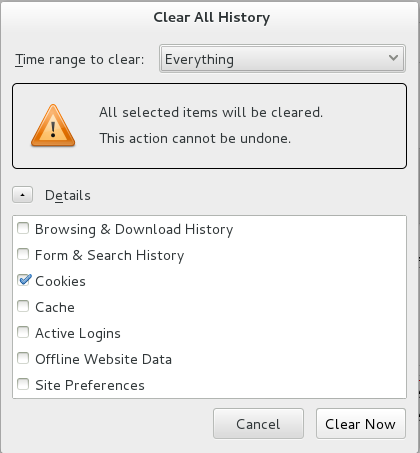Viewport: 420px width, 453px height.
Task: Toggle the Site Preferences checkbox
Action: pyautogui.click(x=23, y=384)
